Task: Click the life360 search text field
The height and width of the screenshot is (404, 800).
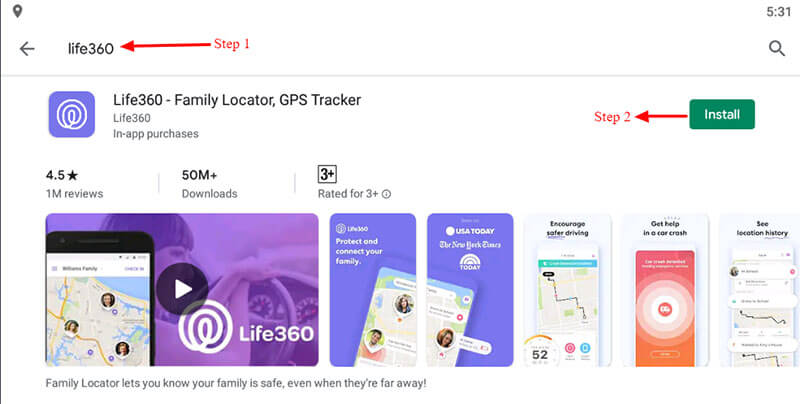Action: tap(91, 48)
